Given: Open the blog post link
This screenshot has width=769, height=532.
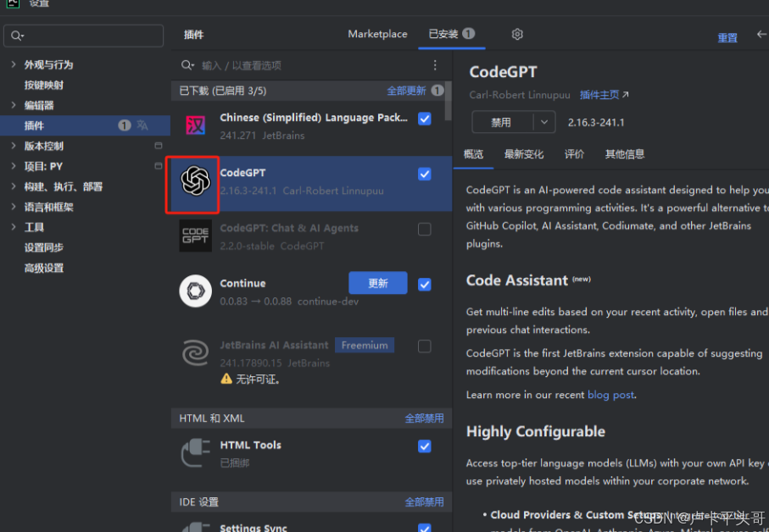Looking at the screenshot, I should point(610,395).
